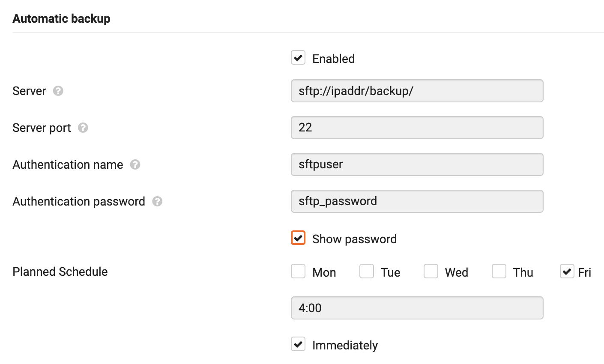Disable the automatic backup Enabled checkbox
This screenshot has width=604, height=364.
298,58
